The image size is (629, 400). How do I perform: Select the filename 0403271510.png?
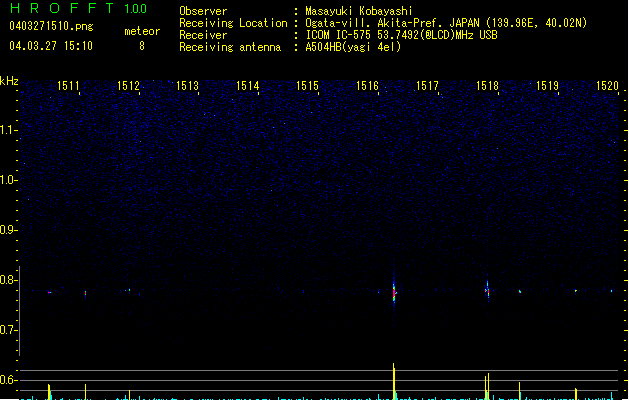(x=51, y=26)
